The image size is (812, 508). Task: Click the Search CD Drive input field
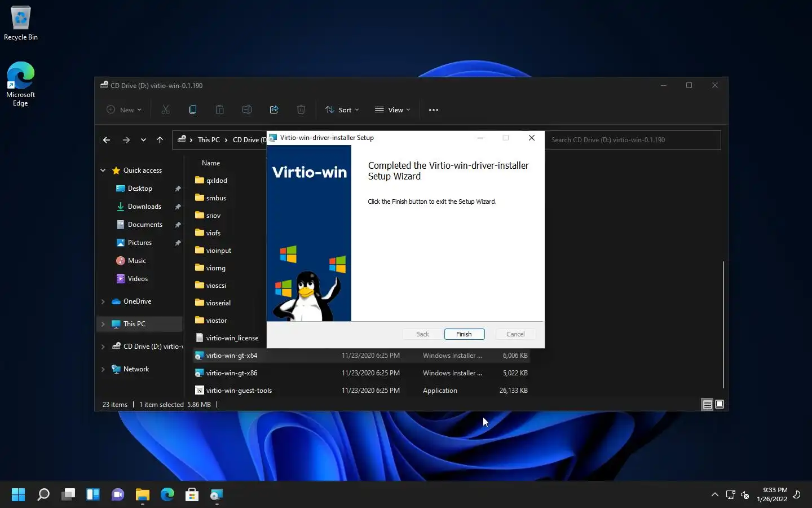point(633,140)
